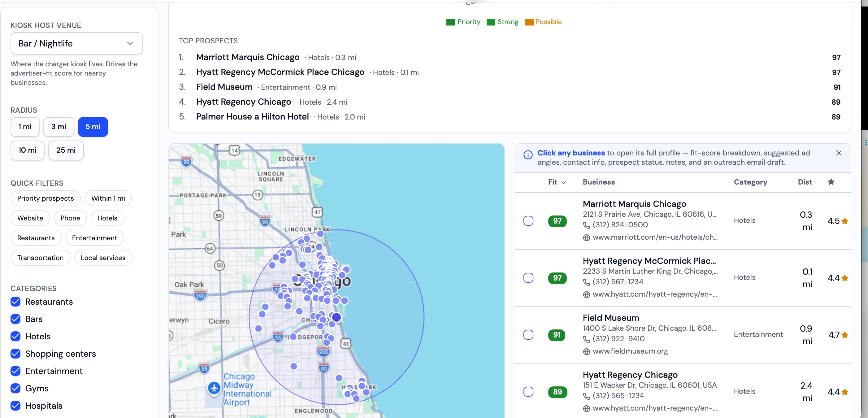Dismiss the Click any business info banner
868x418 pixels.
(839, 153)
